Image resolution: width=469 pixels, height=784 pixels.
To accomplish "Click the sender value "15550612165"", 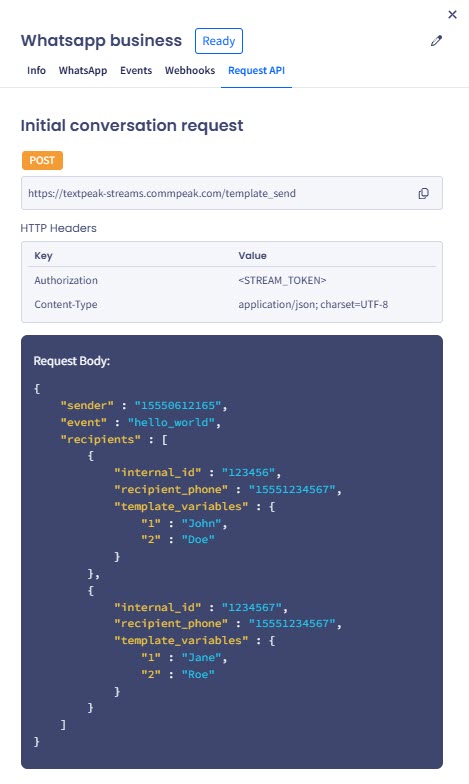I will click(x=178, y=406).
